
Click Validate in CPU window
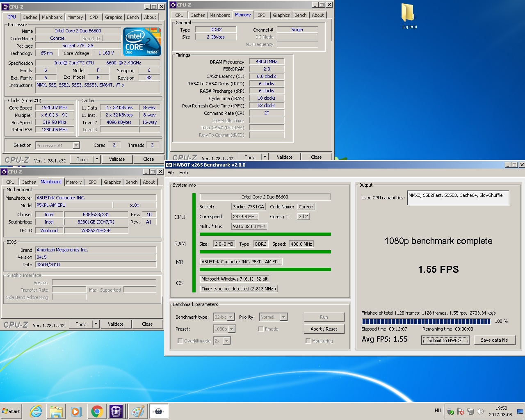click(x=117, y=159)
